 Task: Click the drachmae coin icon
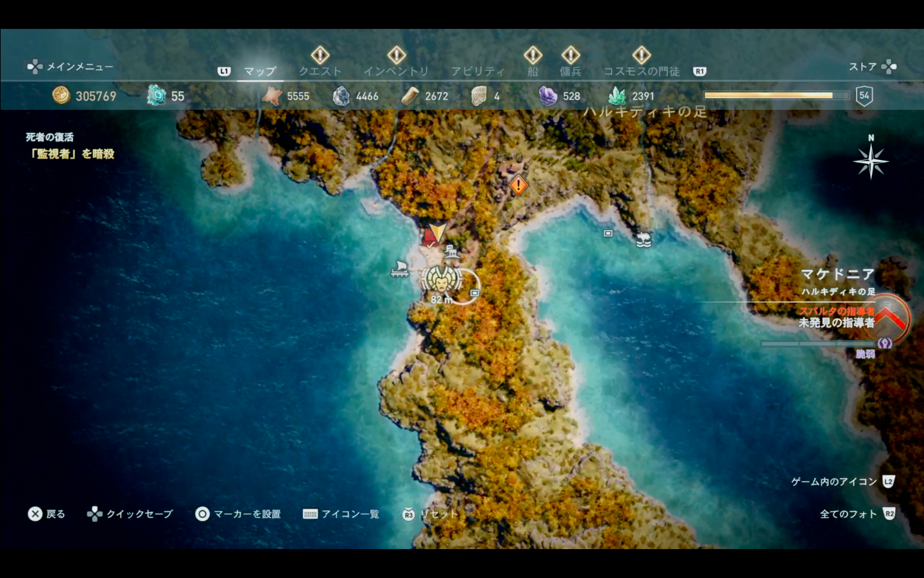coord(61,96)
